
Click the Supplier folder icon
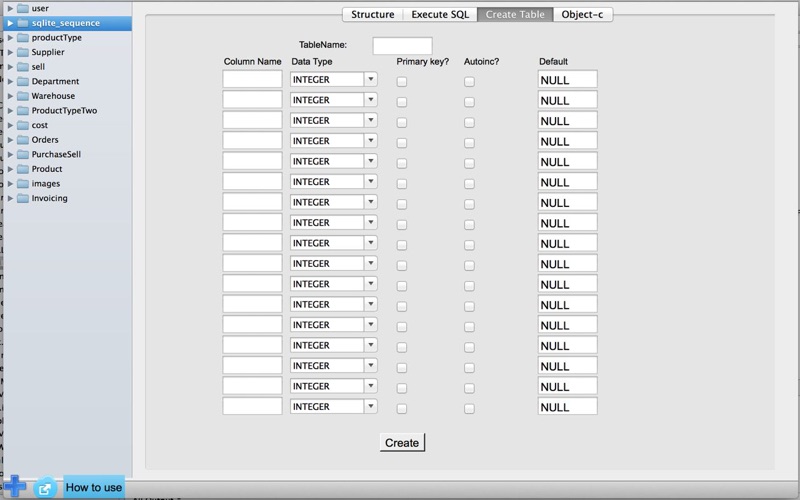[x=22, y=52]
